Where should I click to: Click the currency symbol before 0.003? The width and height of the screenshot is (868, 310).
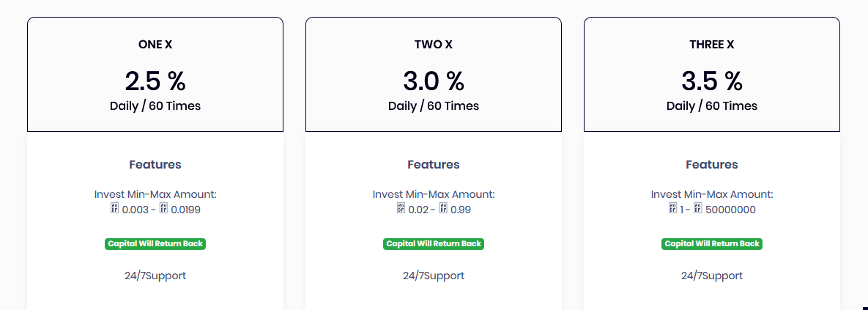coord(114,210)
